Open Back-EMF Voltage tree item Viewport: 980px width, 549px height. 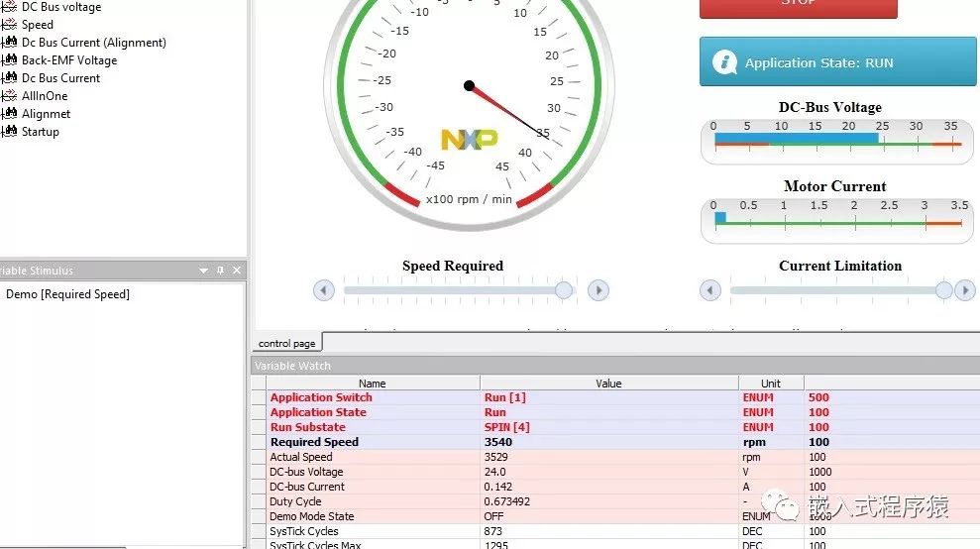(x=69, y=60)
